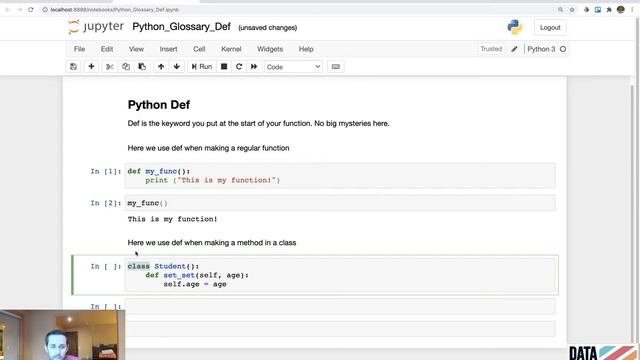Move selected cell down arrow
This screenshot has height=360, width=640.
[x=176, y=67]
